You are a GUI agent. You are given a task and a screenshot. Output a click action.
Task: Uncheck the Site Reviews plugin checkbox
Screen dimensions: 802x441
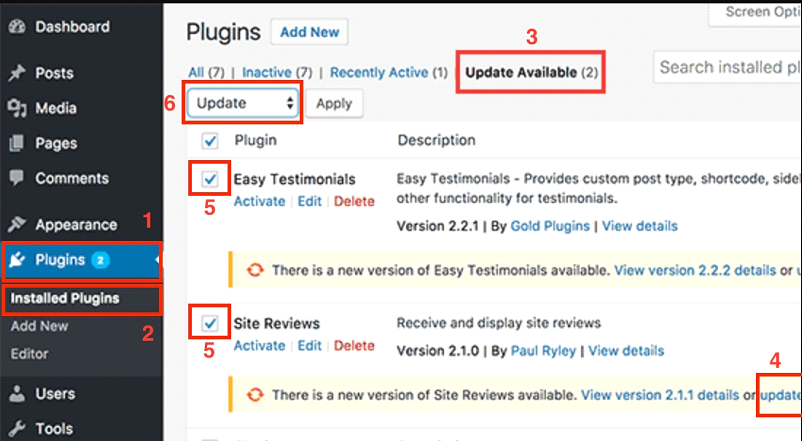pyautogui.click(x=210, y=323)
